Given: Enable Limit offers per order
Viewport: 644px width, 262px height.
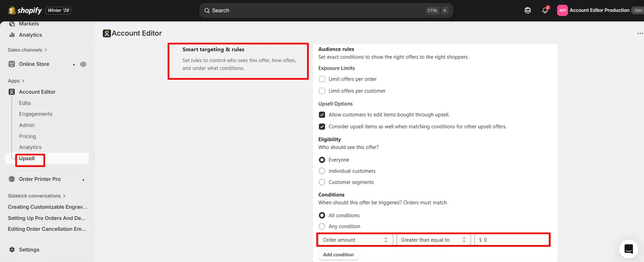Looking at the screenshot, I should click(x=322, y=79).
